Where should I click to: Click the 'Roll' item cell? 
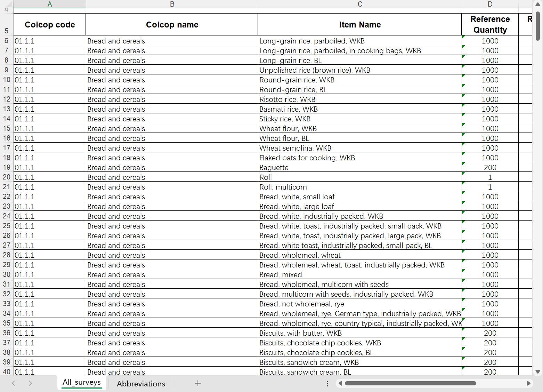coord(360,177)
